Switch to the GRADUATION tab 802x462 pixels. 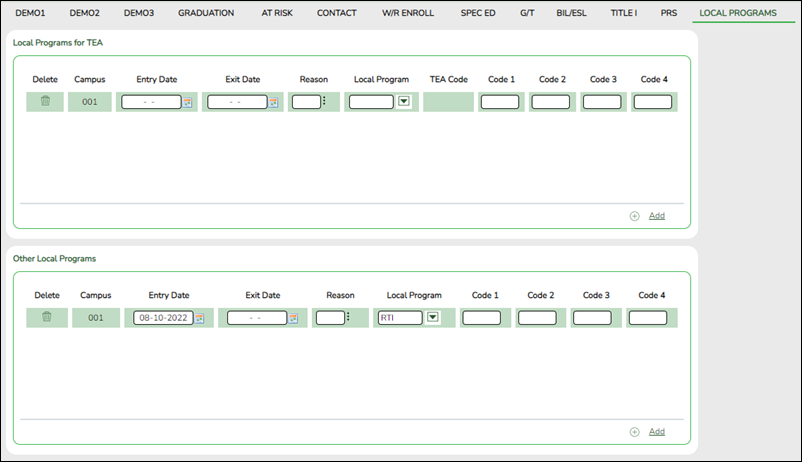tap(206, 13)
